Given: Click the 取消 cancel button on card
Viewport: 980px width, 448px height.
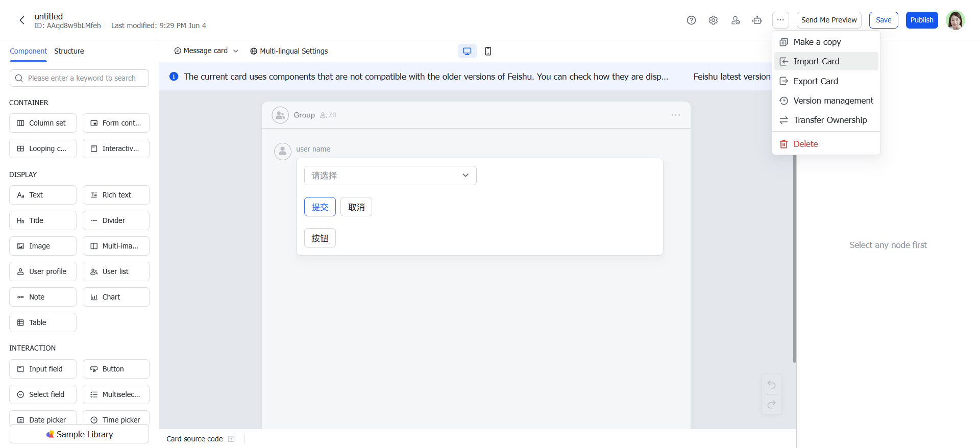Looking at the screenshot, I should [356, 207].
